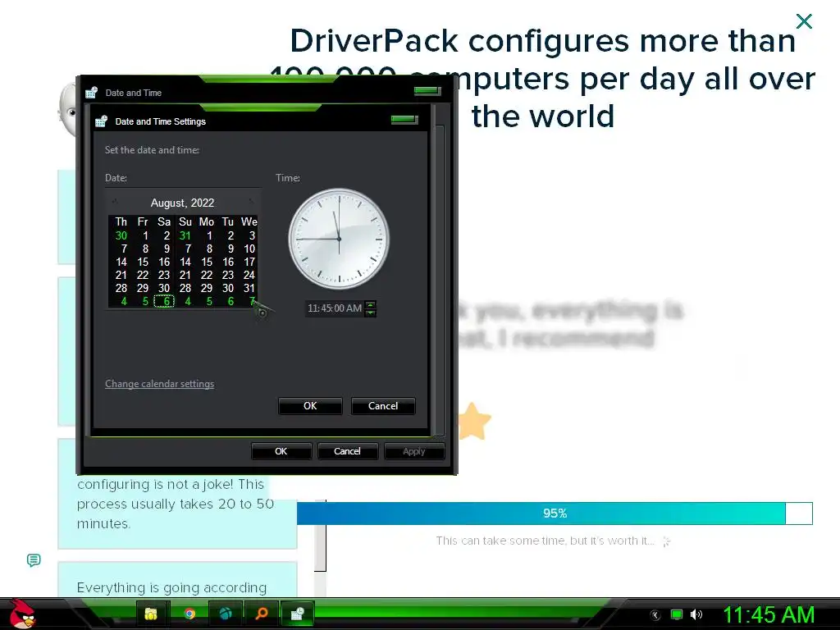Select date 9 under Tu

(231, 249)
